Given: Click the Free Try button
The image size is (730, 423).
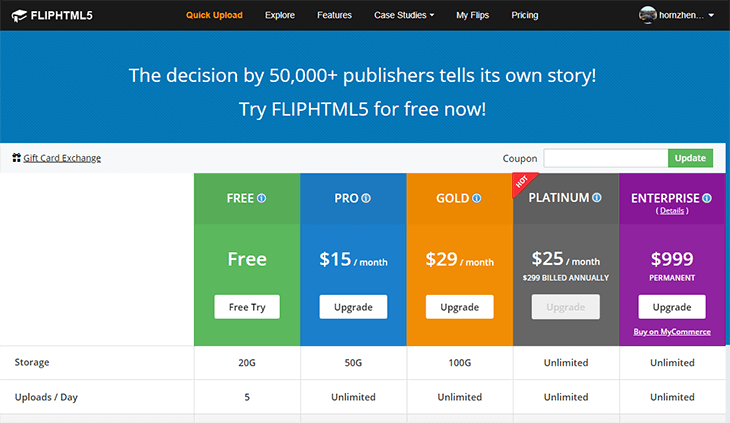Looking at the screenshot, I should point(247,307).
